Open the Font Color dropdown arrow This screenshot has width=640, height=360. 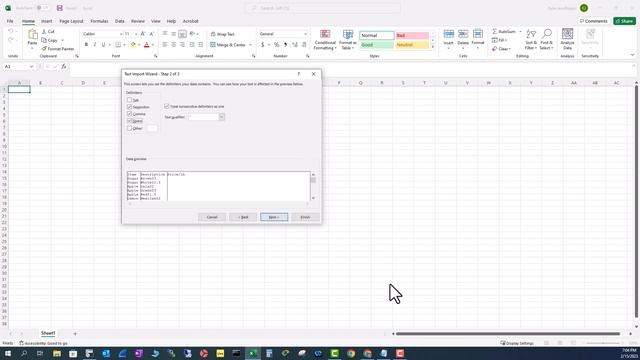[153, 45]
